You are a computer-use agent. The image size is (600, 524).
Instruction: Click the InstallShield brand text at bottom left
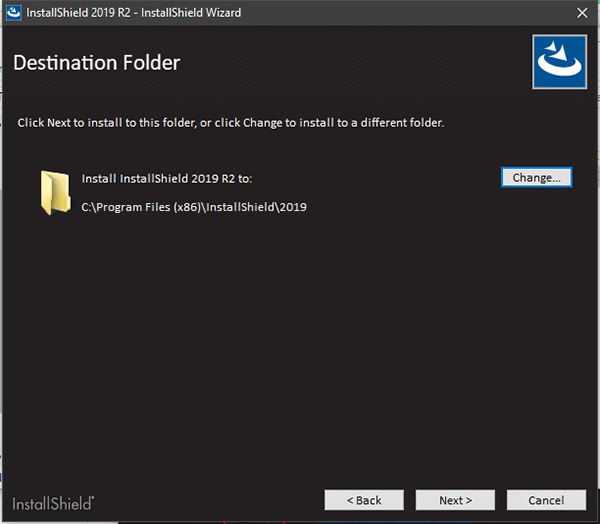click(x=53, y=503)
